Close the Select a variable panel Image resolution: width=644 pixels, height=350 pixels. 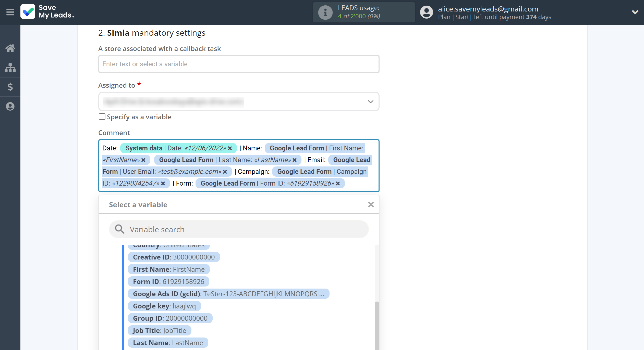pyautogui.click(x=371, y=204)
